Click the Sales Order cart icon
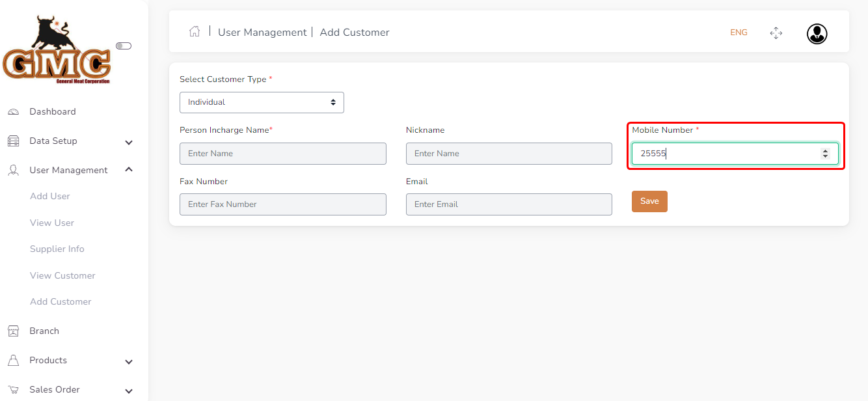Image resolution: width=868 pixels, height=401 pixels. (x=13, y=390)
